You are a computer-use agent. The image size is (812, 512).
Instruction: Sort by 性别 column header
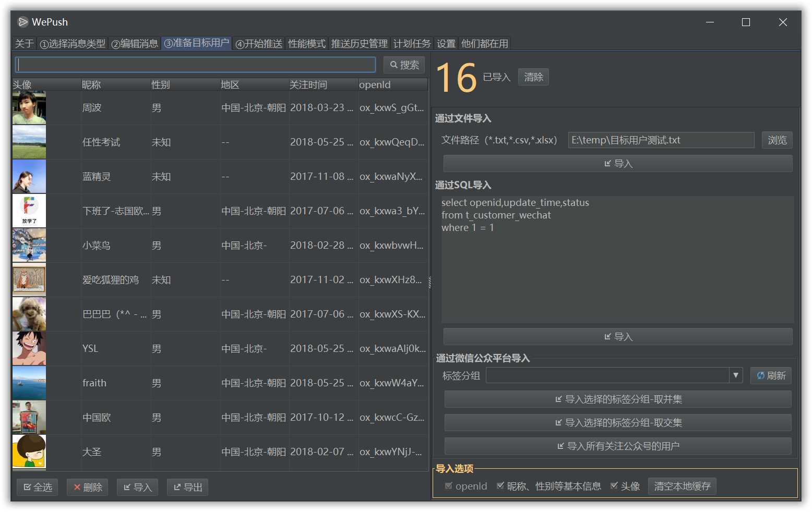coord(185,84)
